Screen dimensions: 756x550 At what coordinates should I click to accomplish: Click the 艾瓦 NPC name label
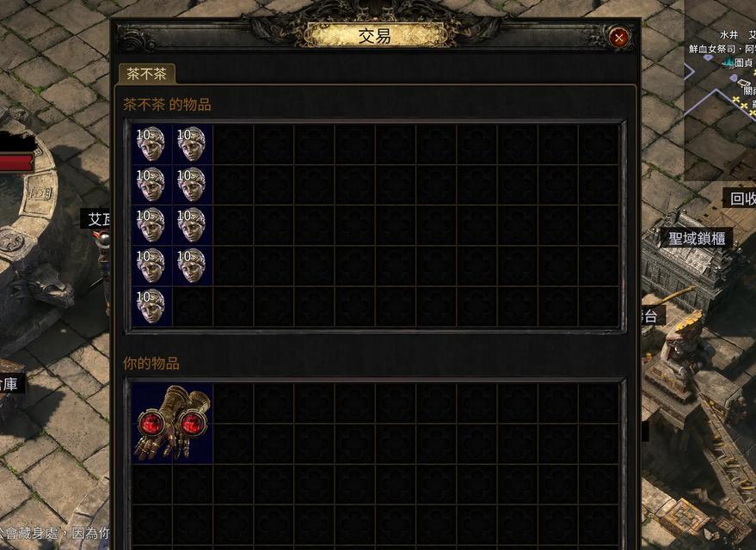[97, 219]
